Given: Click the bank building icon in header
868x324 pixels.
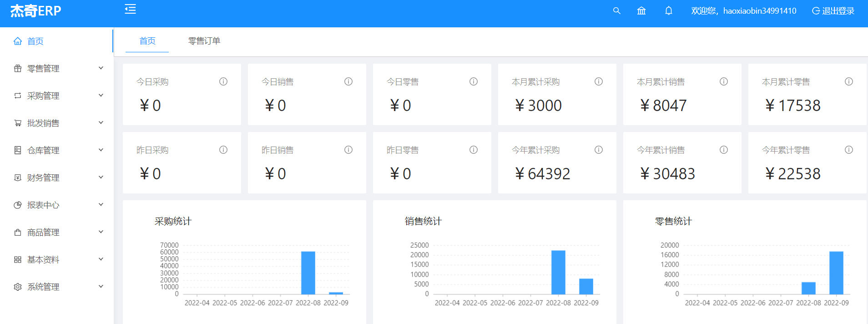Looking at the screenshot, I should click(x=641, y=10).
